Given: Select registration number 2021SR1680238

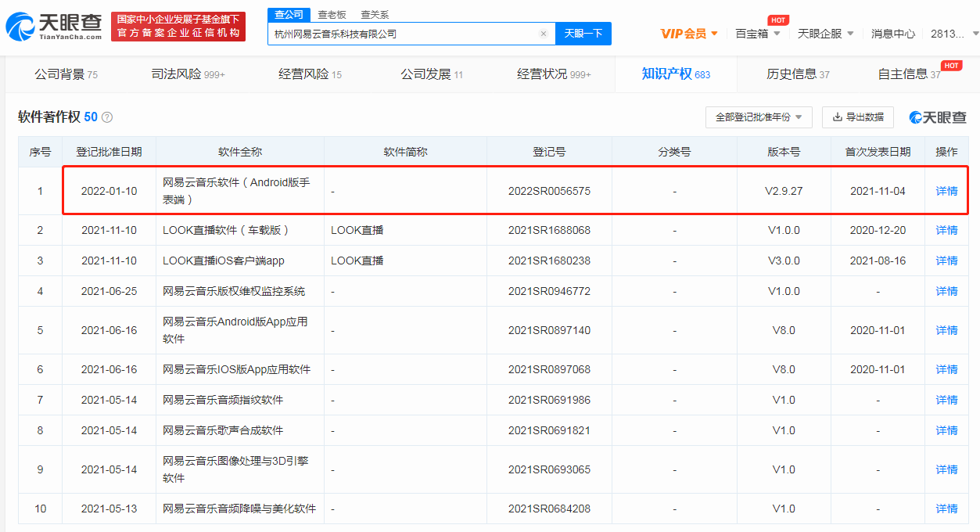Looking at the screenshot, I should click(x=549, y=261).
